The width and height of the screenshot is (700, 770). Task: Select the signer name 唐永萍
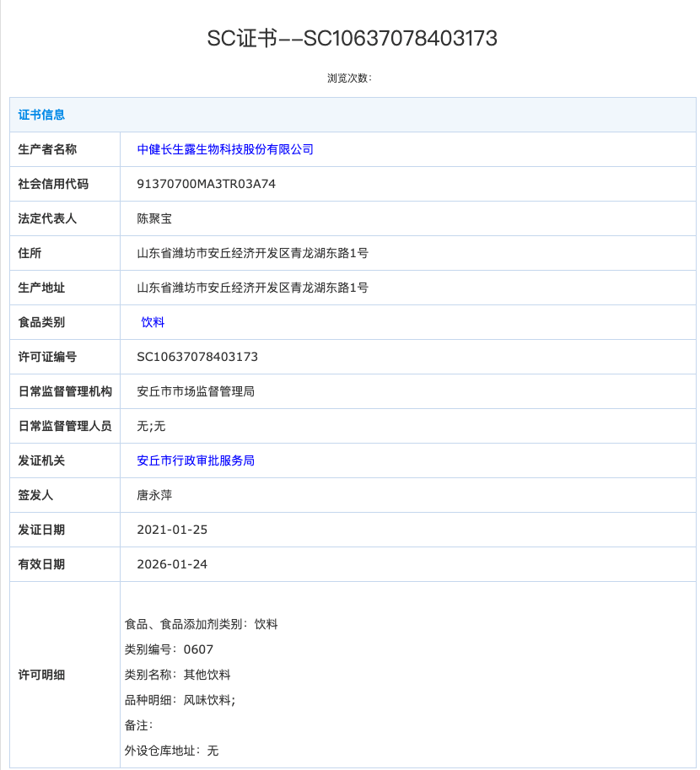click(155, 495)
